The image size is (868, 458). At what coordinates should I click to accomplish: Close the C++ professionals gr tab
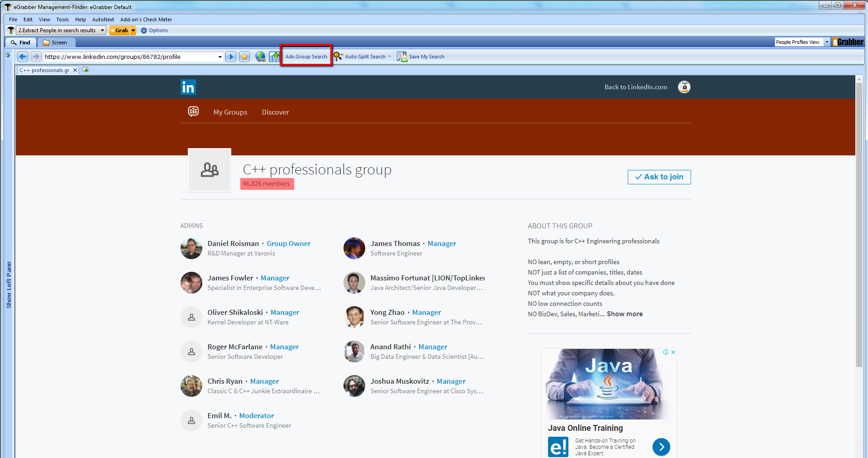click(75, 70)
